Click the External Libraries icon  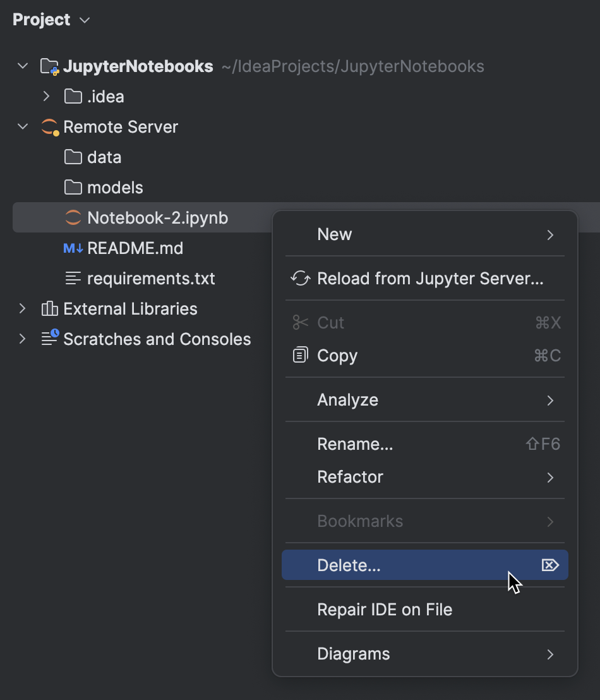click(50, 308)
